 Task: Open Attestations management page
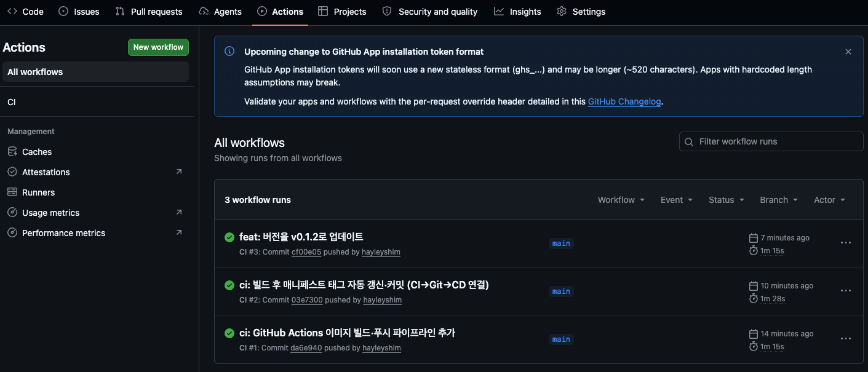tap(95, 172)
